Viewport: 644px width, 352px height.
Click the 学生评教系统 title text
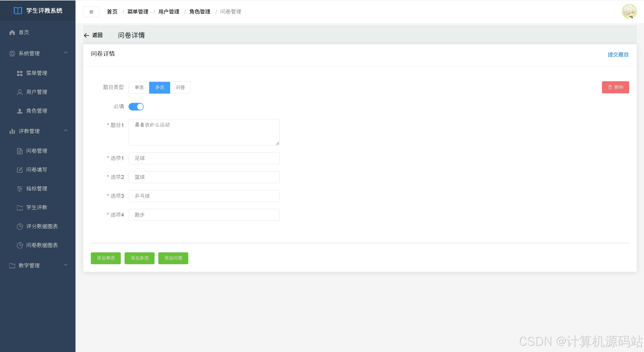[x=44, y=11]
